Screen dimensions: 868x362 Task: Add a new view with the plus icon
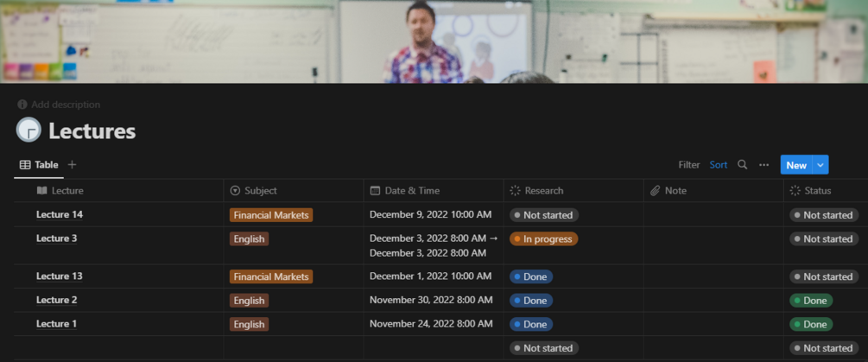pos(72,165)
